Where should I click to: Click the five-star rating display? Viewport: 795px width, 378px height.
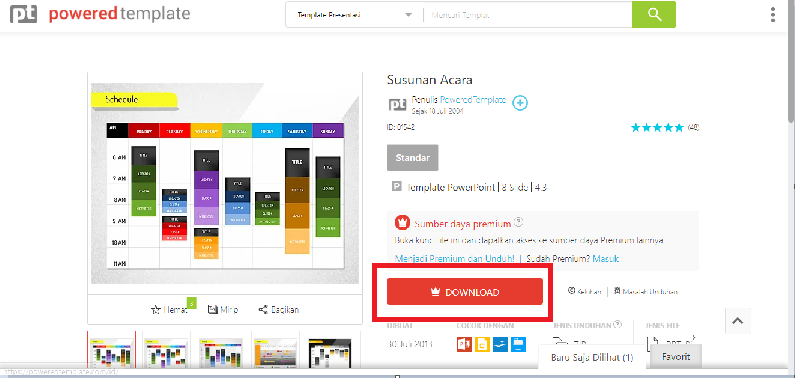coord(658,127)
